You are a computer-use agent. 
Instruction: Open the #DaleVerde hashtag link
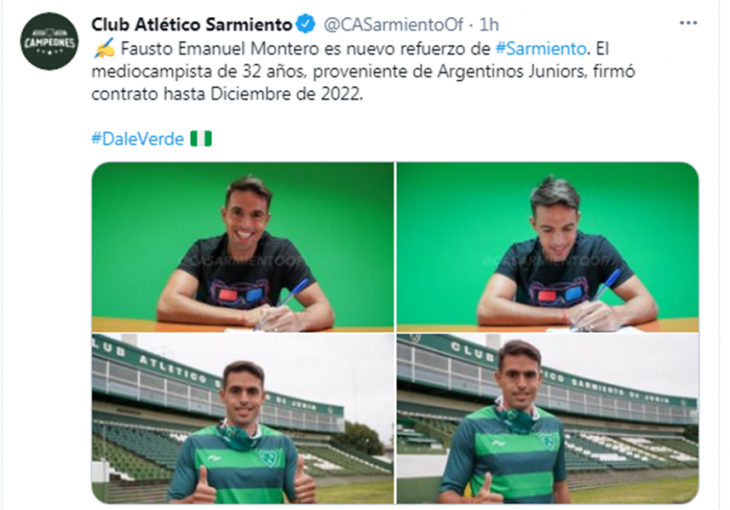(x=138, y=139)
